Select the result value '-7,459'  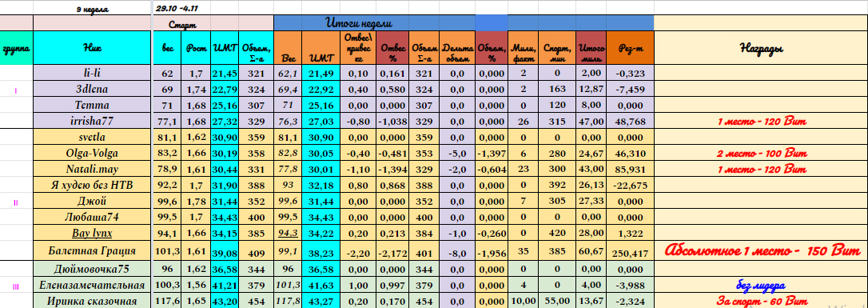(630, 89)
